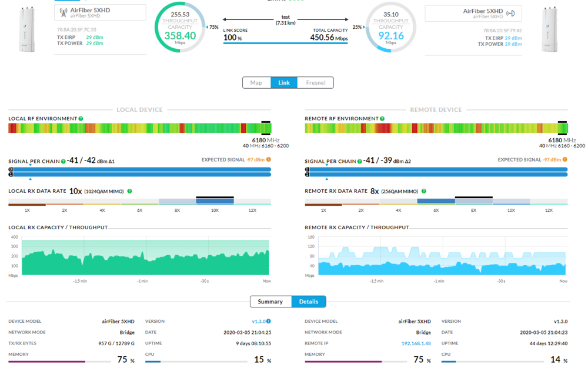This screenshot has height=371, width=588.
Task: Click the remote Expected Signal orange info icon
Action: tap(565, 160)
